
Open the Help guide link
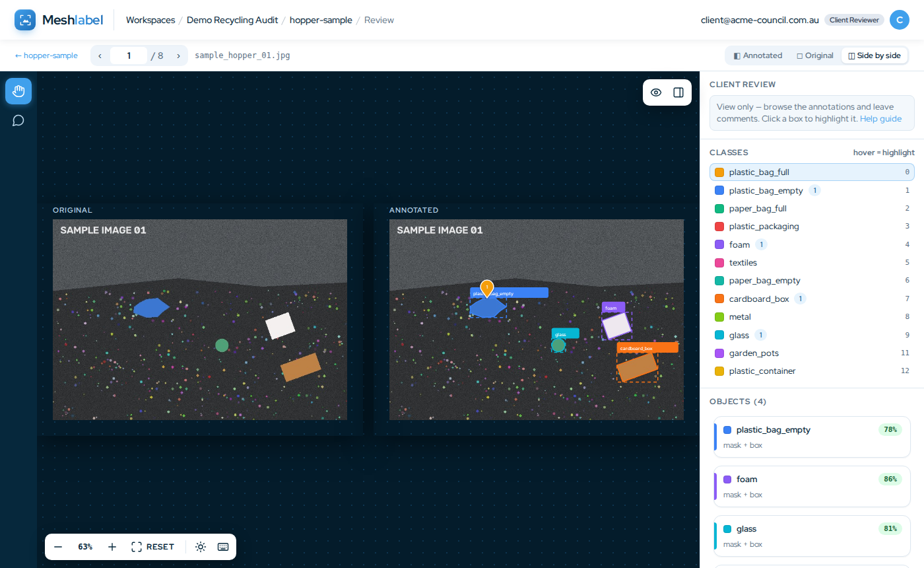[880, 119]
